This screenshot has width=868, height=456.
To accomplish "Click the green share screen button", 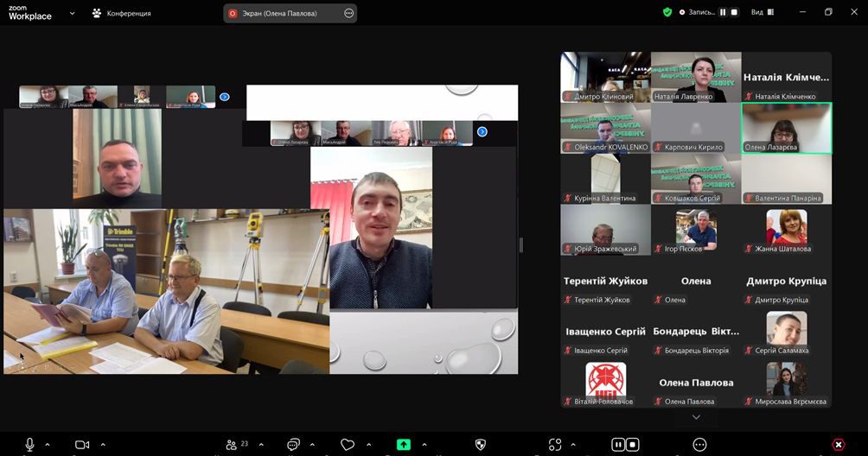I will click(x=404, y=445).
